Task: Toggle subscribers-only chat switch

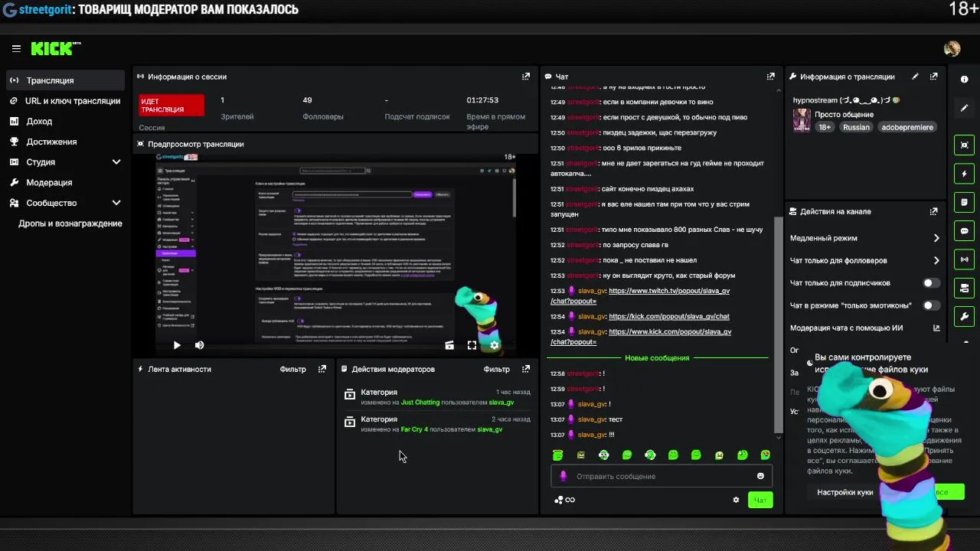Action: point(931,282)
